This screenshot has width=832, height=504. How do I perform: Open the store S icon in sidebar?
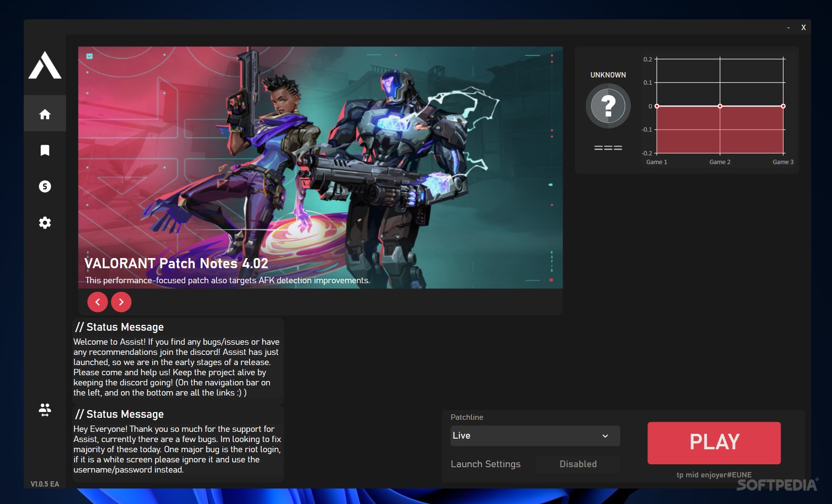(x=45, y=186)
